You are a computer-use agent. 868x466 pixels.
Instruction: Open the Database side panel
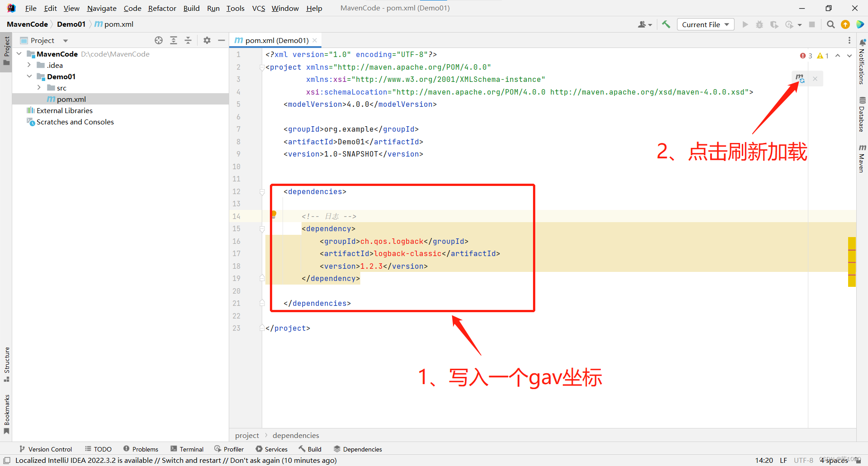(x=862, y=114)
